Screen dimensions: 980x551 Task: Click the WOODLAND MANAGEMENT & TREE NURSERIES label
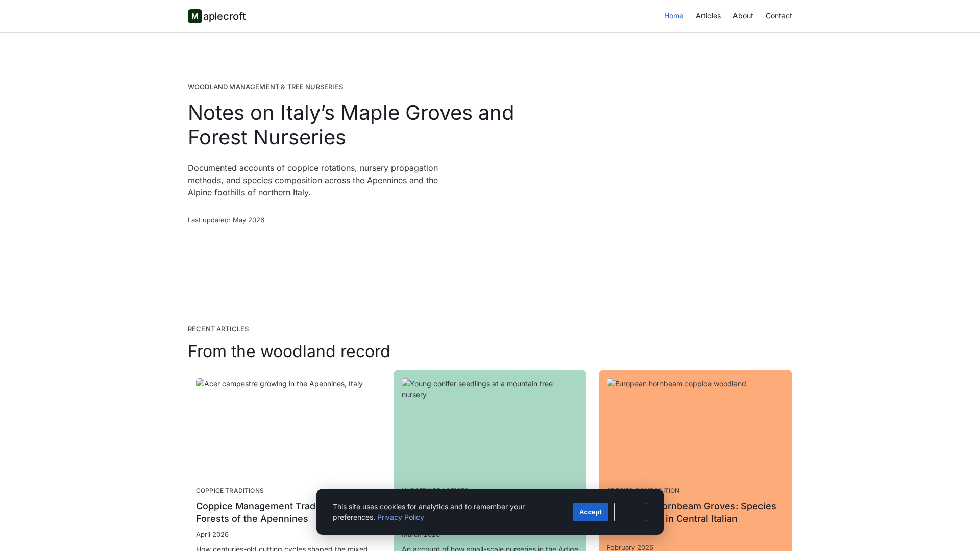pos(265,87)
